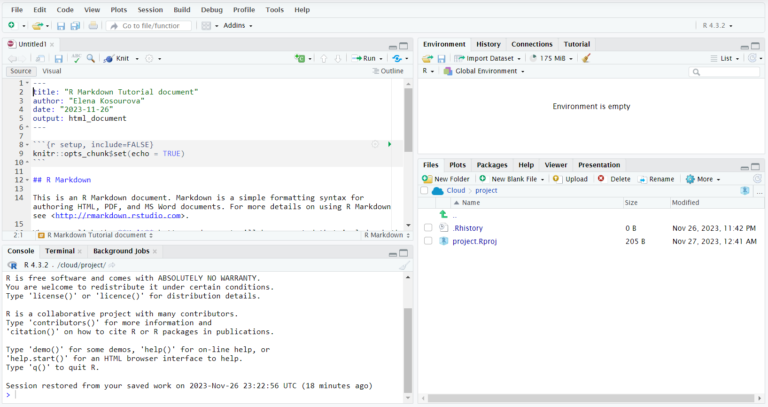Click the Environment search field
This screenshot has width=768, height=407.
click(724, 72)
